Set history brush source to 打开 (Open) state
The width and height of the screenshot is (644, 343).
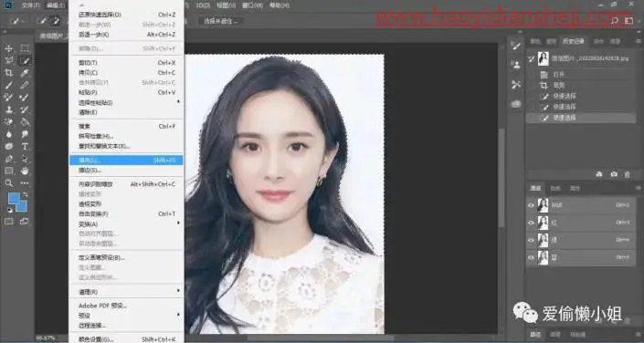tap(532, 75)
